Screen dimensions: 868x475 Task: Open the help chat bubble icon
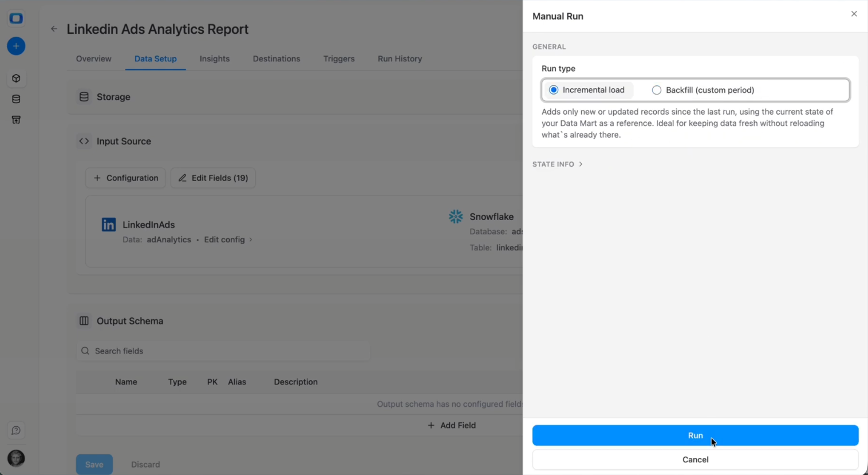pyautogui.click(x=16, y=430)
